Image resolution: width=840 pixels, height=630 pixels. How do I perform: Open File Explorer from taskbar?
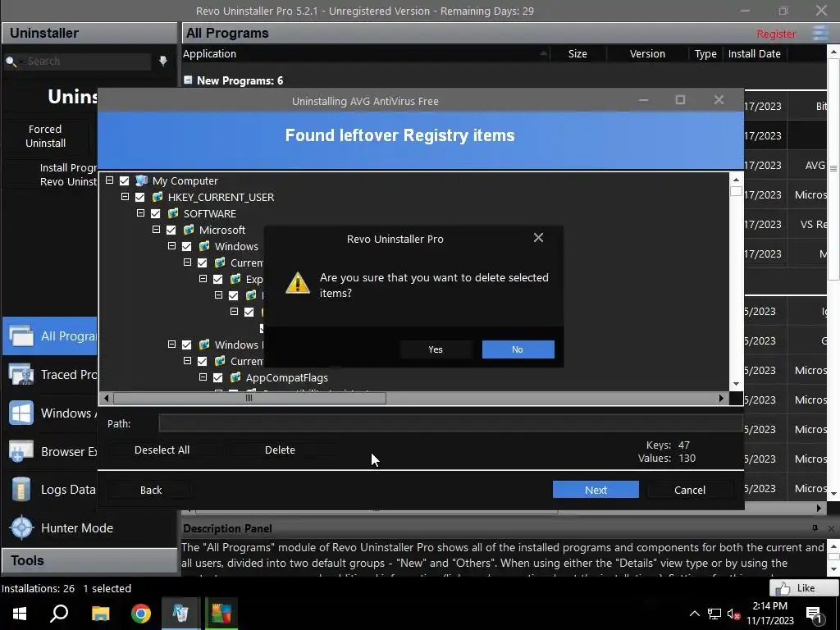(100, 614)
